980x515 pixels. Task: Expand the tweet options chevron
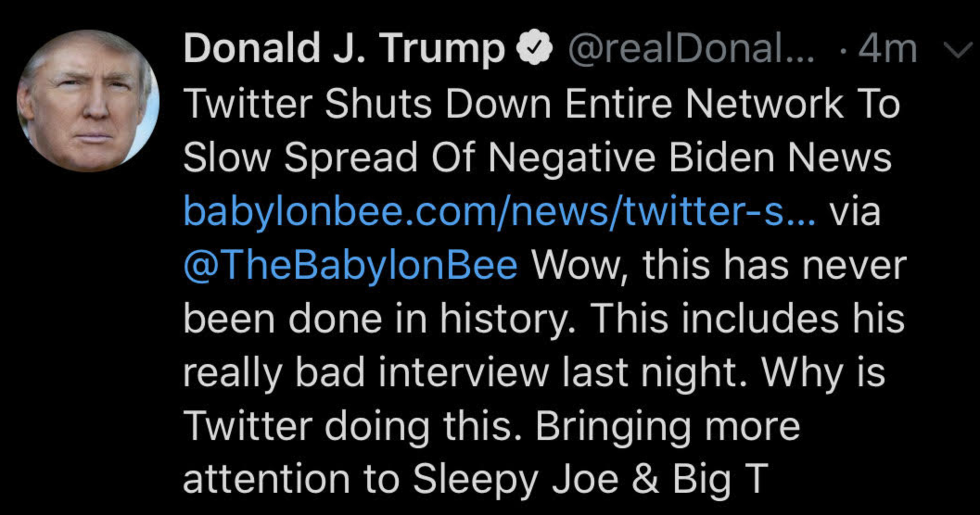pyautogui.click(x=958, y=50)
